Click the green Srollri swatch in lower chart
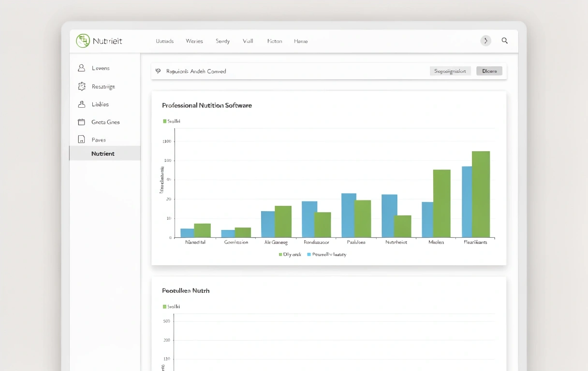588x371 pixels. [164, 307]
